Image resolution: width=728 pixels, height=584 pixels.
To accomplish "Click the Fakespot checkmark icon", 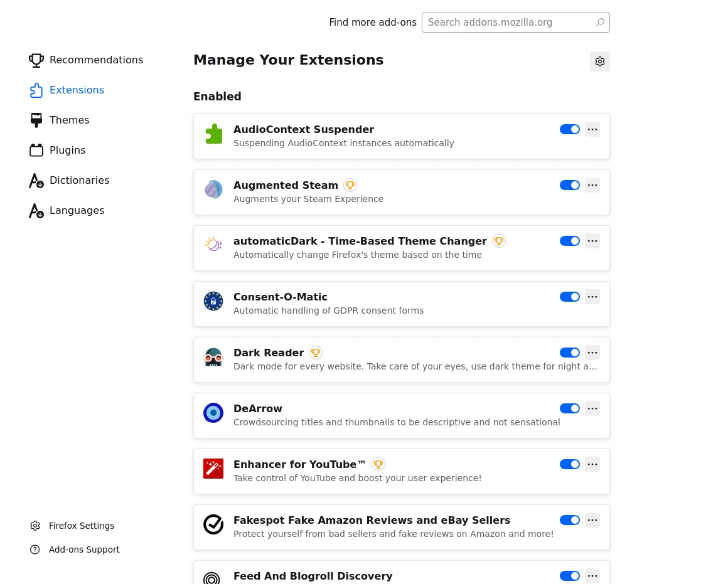I will pyautogui.click(x=213, y=524).
